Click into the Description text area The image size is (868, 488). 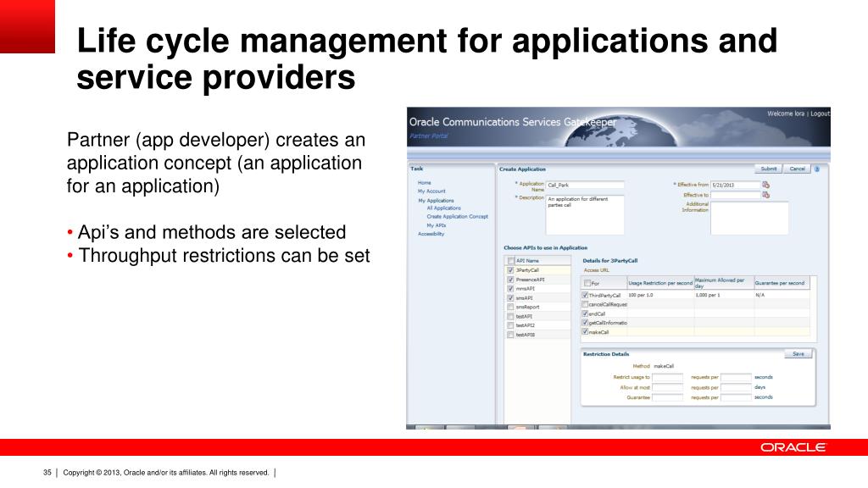pyautogui.click(x=585, y=214)
